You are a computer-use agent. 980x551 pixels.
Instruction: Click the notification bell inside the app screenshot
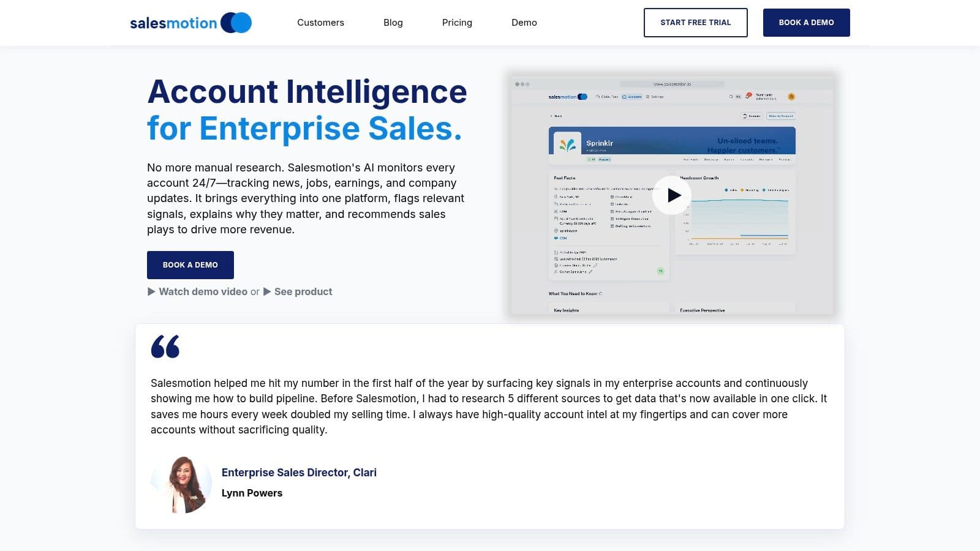[x=748, y=96]
